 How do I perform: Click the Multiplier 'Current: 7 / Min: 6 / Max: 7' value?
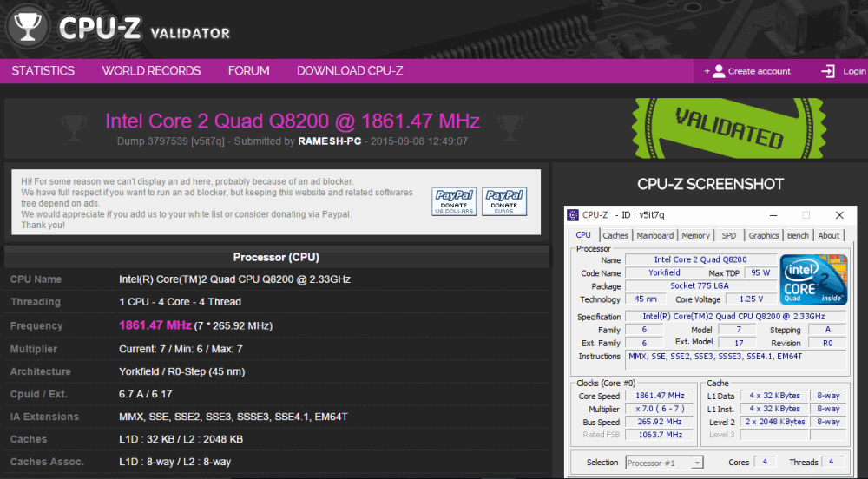click(x=181, y=349)
